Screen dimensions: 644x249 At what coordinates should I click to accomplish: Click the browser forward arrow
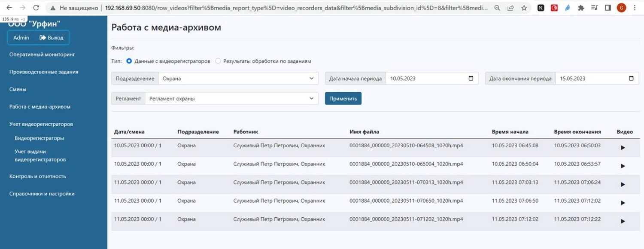point(22,8)
